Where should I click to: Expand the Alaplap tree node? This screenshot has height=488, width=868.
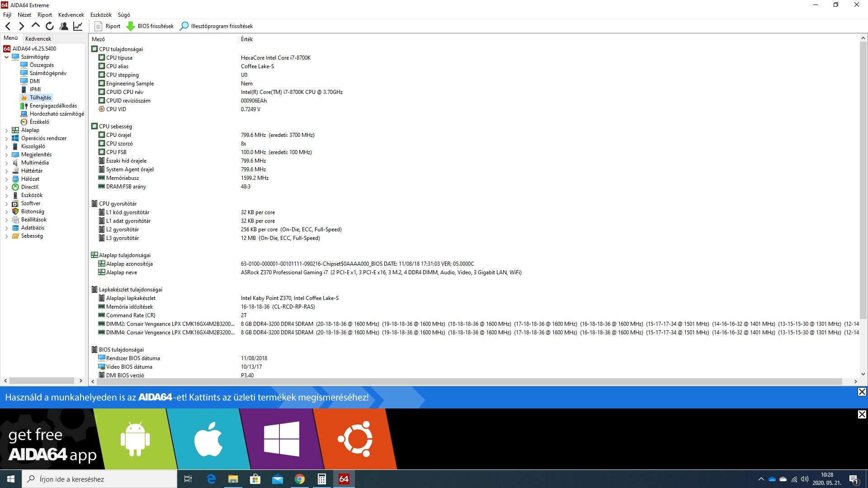pos(6,130)
